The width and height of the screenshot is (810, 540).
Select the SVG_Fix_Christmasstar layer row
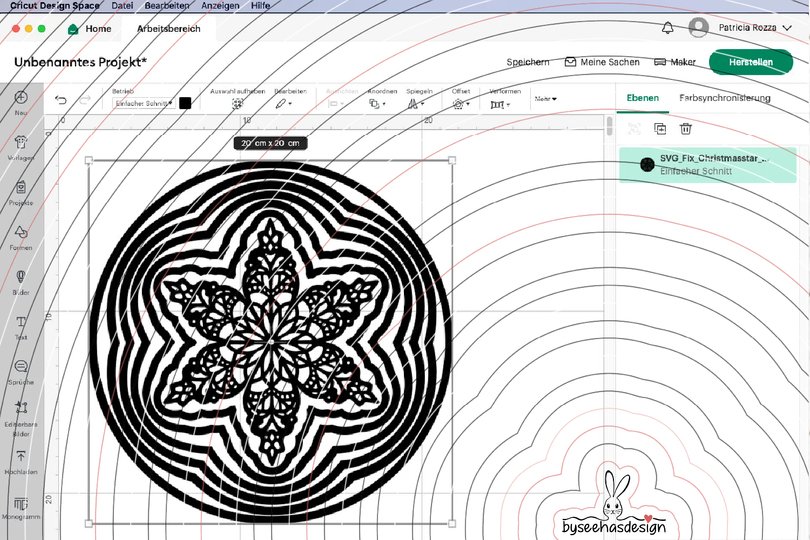[x=708, y=165]
